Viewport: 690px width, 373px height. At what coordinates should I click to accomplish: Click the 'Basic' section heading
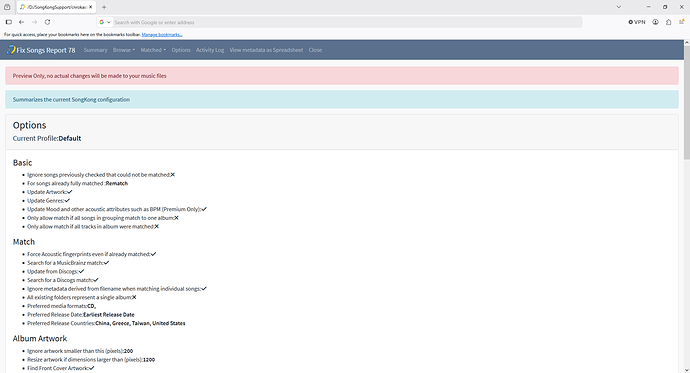pyautogui.click(x=22, y=163)
